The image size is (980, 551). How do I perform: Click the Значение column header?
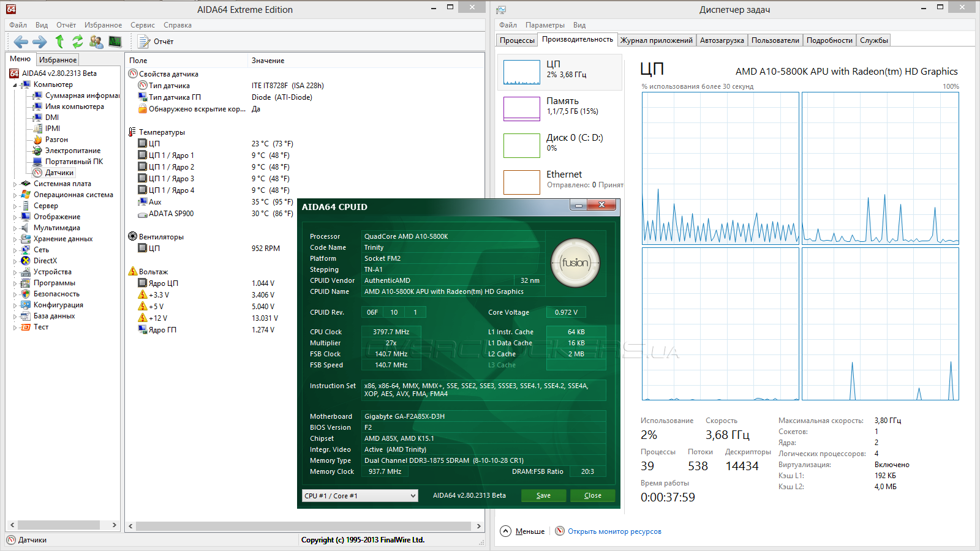366,61
